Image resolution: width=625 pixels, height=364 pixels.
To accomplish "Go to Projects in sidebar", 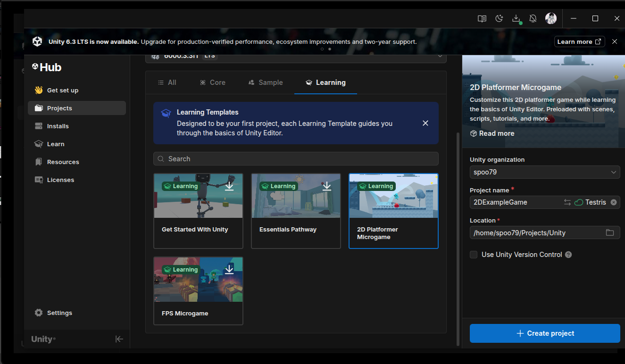I will (x=77, y=108).
